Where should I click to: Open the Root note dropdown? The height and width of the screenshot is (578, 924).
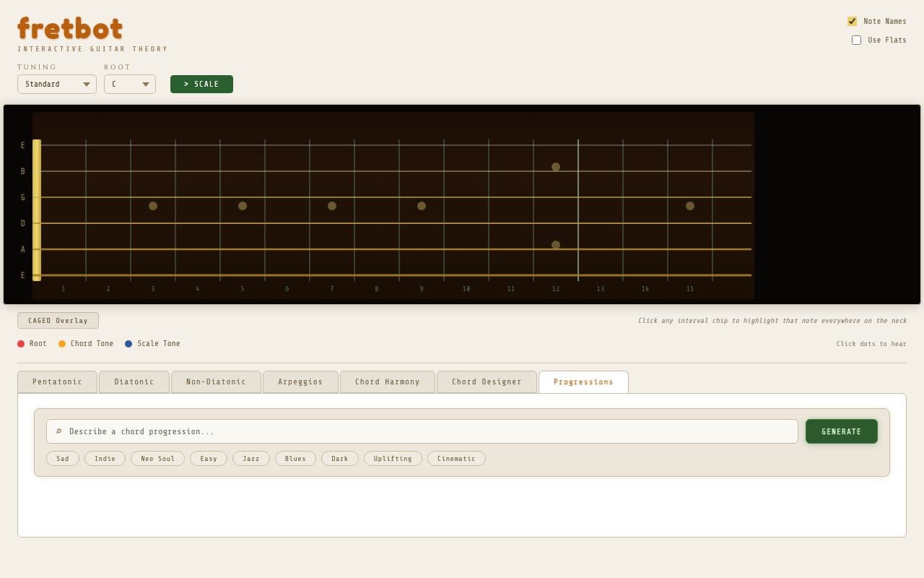pyautogui.click(x=130, y=84)
